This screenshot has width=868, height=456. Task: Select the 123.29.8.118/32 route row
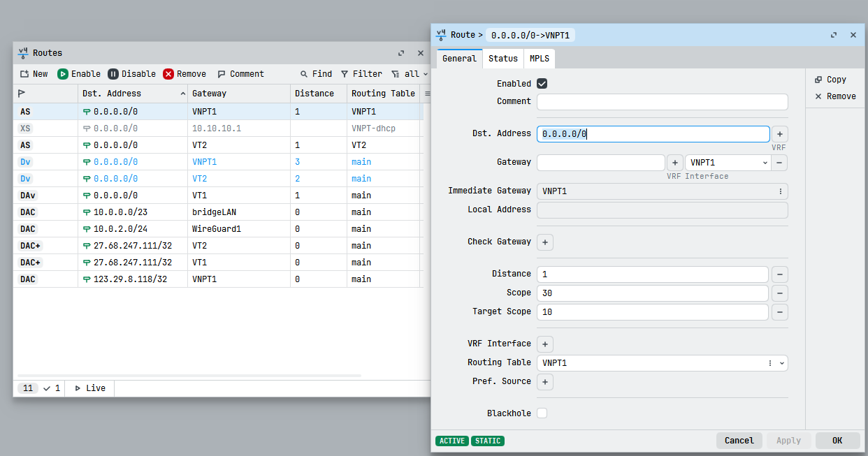(x=218, y=279)
